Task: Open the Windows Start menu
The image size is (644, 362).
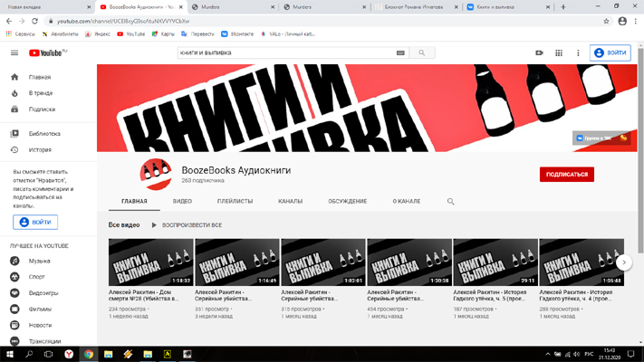Action: click(9, 354)
